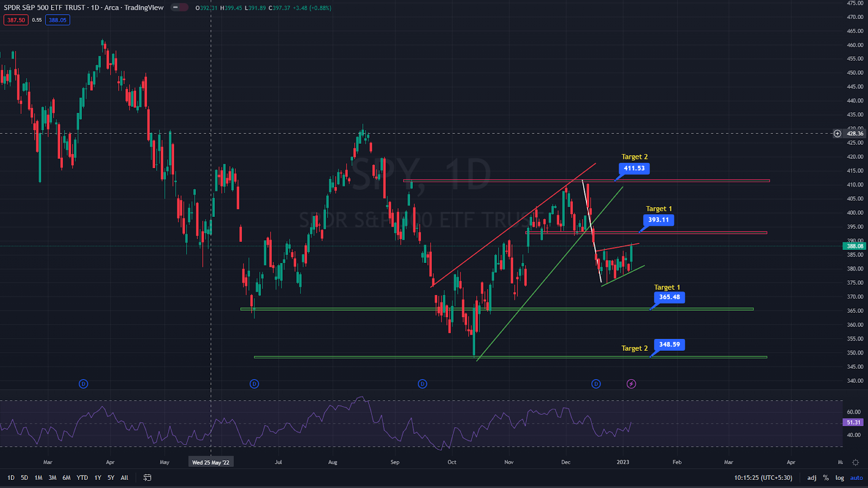Viewport: 868px width, 488px height.
Task: Click the Sep label on time axis
Action: point(395,463)
